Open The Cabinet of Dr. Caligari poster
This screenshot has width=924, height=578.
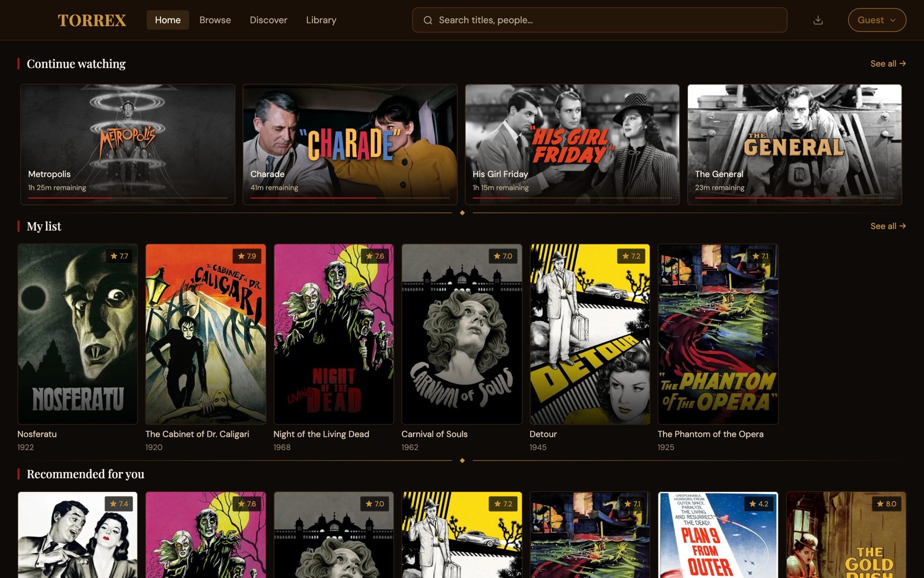coord(206,334)
